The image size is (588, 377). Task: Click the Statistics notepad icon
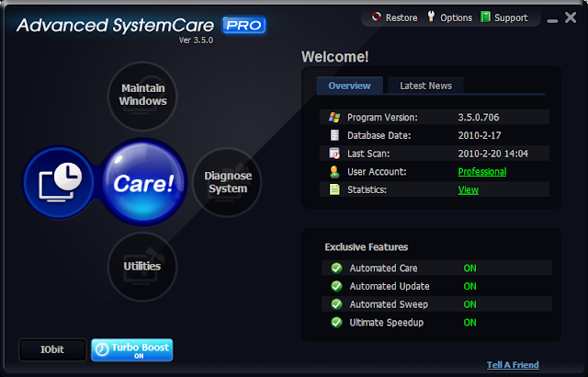[334, 189]
